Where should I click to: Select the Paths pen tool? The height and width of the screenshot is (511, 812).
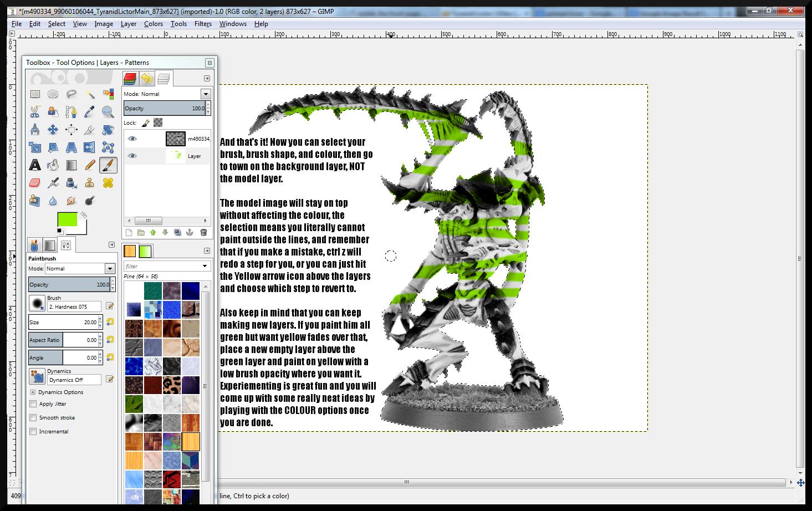click(x=71, y=112)
